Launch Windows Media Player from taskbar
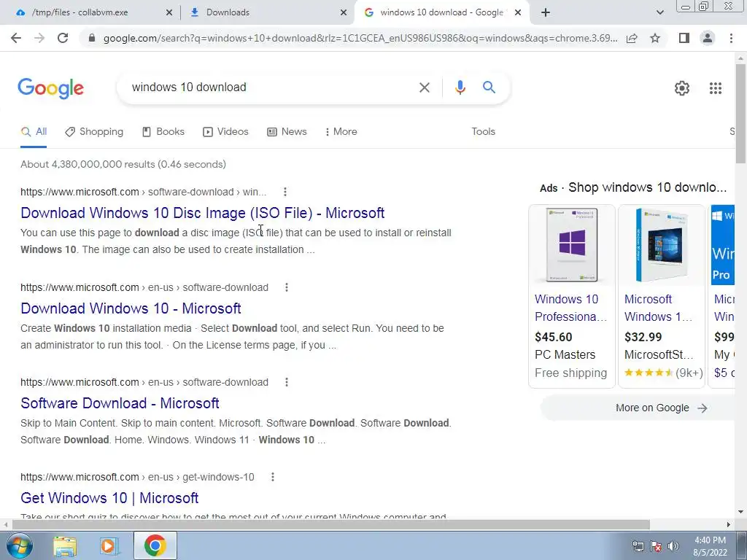747x560 pixels. point(109,545)
